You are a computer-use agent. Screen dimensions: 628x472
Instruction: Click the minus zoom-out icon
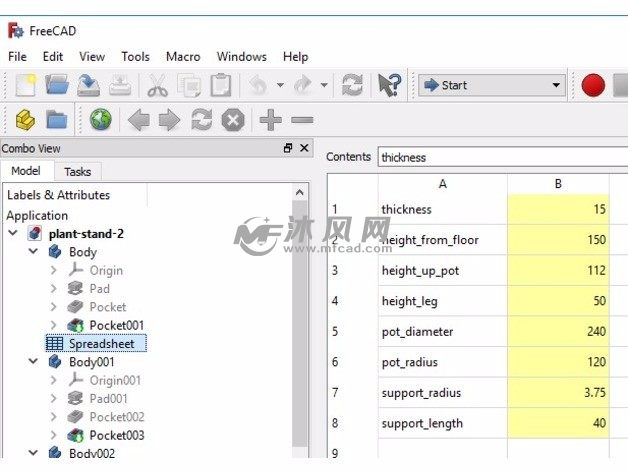[x=302, y=121]
